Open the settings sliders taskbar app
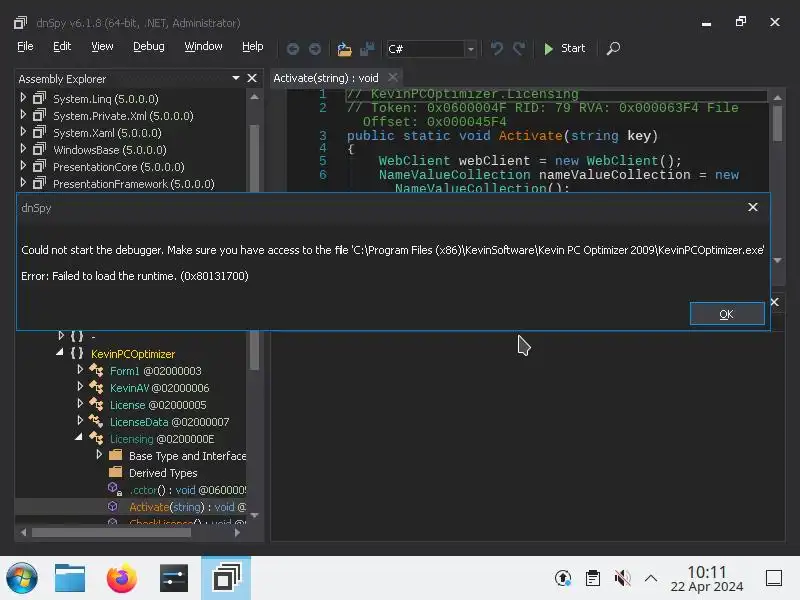Viewport: 800px width, 600px height. [173, 578]
